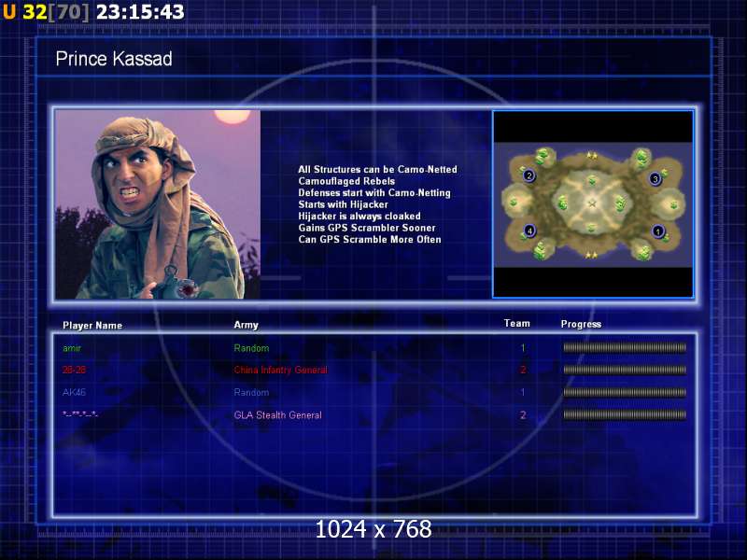Click the "Player Name" column header

[92, 325]
